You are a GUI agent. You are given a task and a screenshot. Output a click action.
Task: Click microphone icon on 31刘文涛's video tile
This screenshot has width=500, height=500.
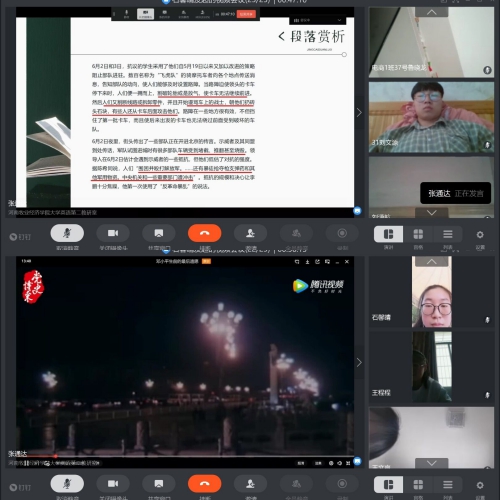(x=487, y=145)
